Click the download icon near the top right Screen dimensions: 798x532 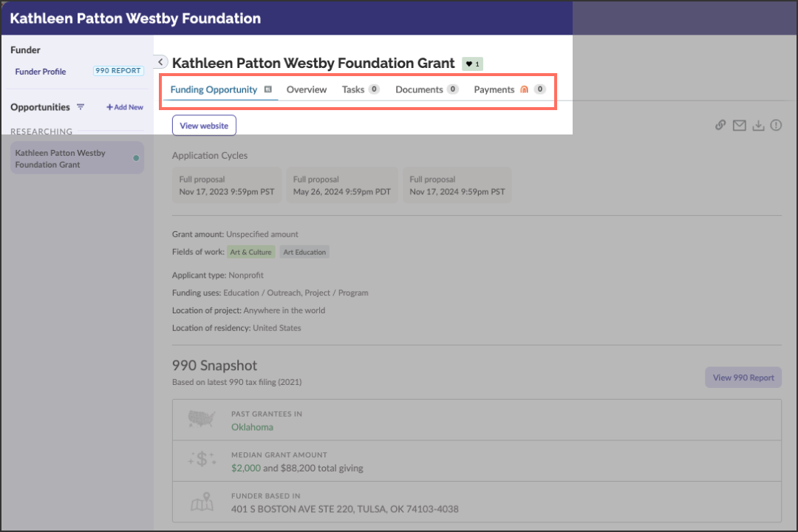(758, 125)
